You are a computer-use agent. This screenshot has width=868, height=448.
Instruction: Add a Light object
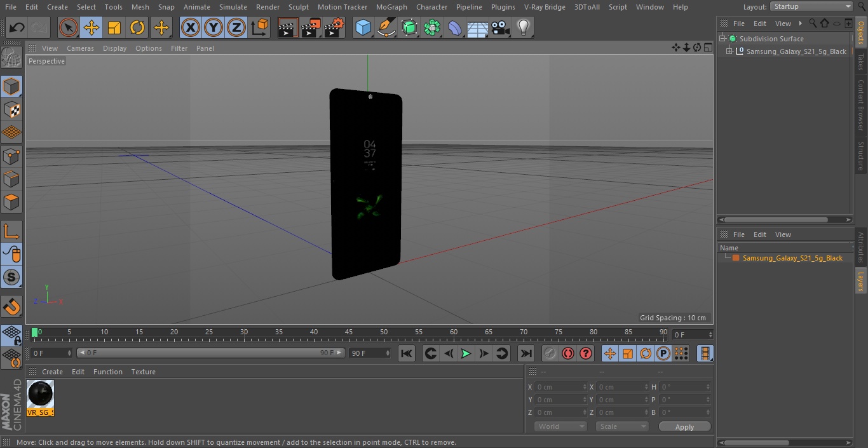pyautogui.click(x=524, y=27)
